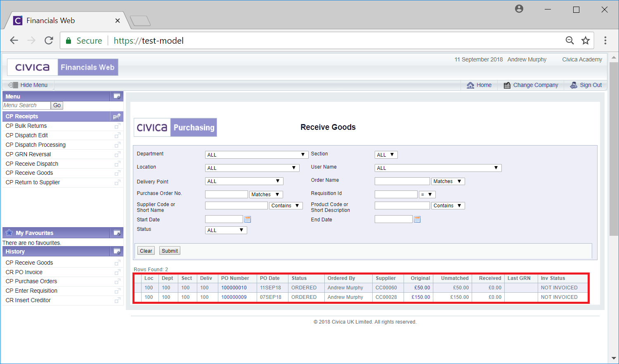This screenshot has width=619, height=364.
Task: Open Change Company option
Action: [x=531, y=85]
